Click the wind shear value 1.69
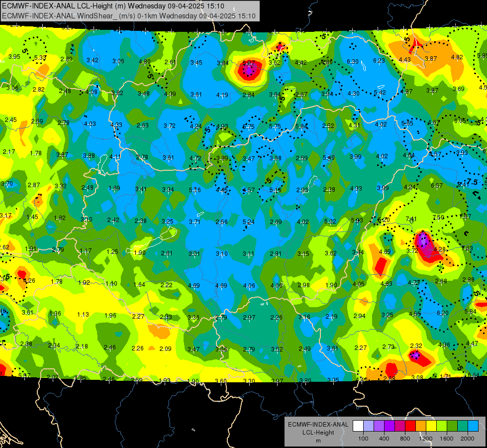Image resolution: width=487 pixels, height=448 pixels. (114, 188)
